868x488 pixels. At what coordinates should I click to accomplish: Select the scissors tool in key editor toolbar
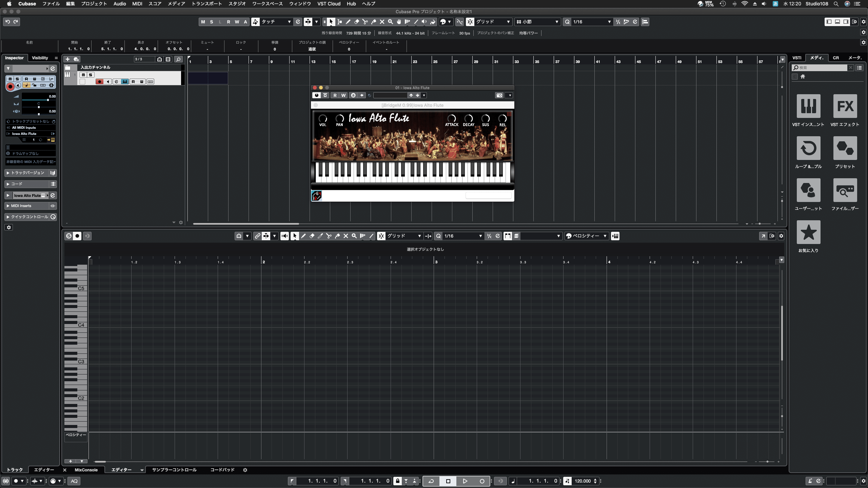coord(329,236)
